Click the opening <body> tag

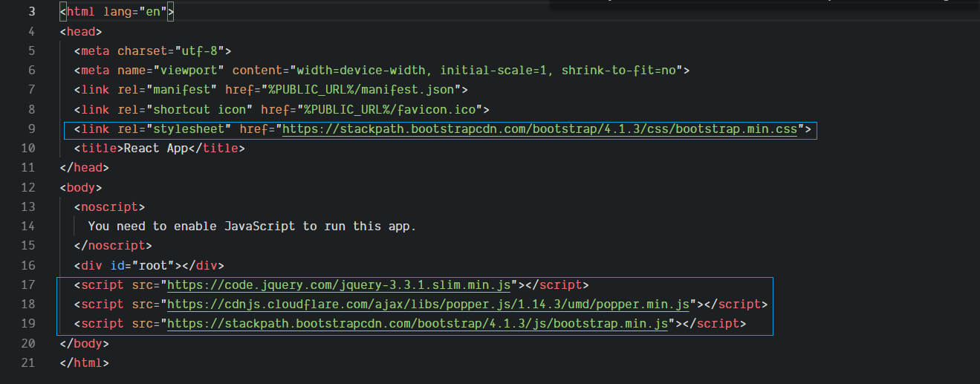click(x=81, y=187)
